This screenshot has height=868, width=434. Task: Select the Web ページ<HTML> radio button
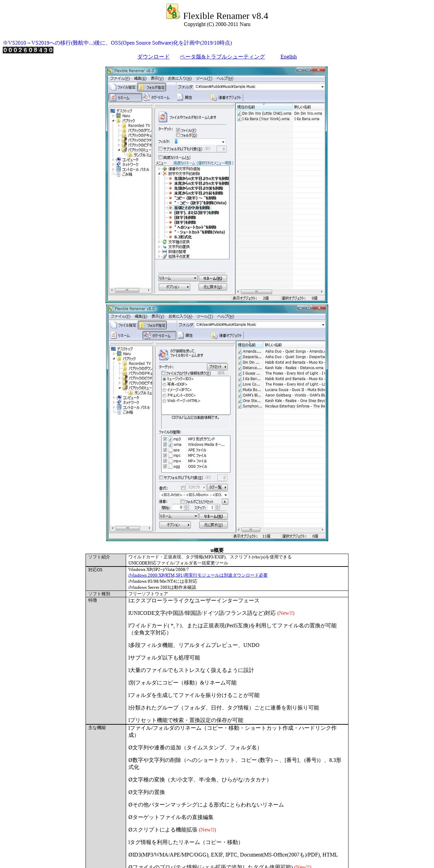[x=165, y=401]
